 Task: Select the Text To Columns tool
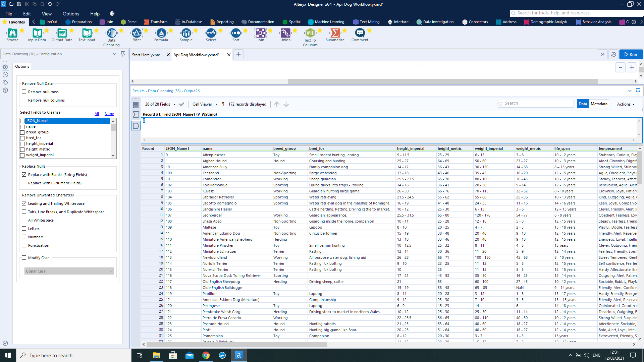pyautogui.click(x=310, y=33)
